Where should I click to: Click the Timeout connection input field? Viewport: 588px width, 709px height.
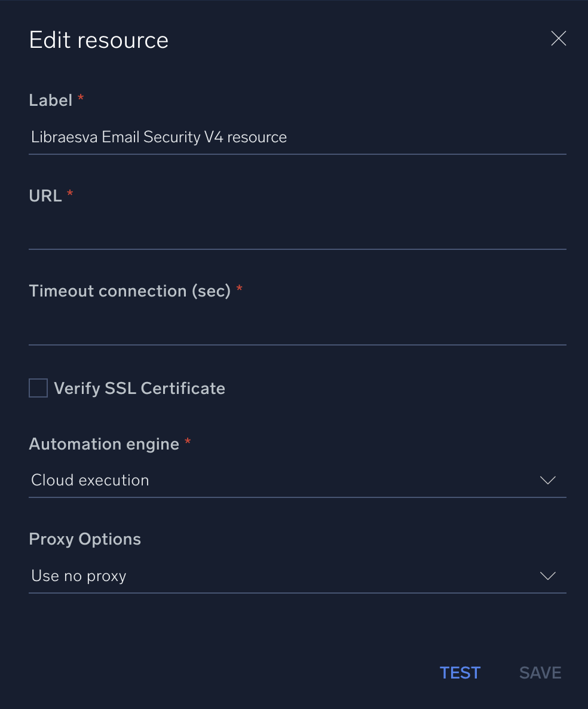point(297,329)
